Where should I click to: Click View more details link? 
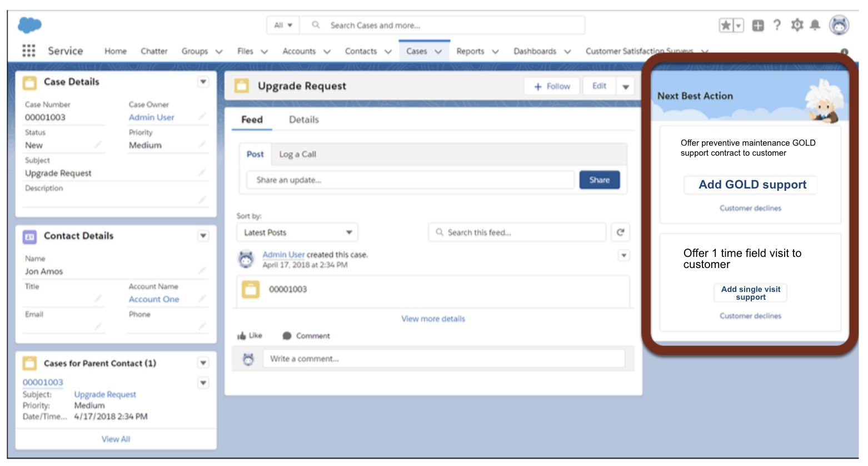point(433,319)
